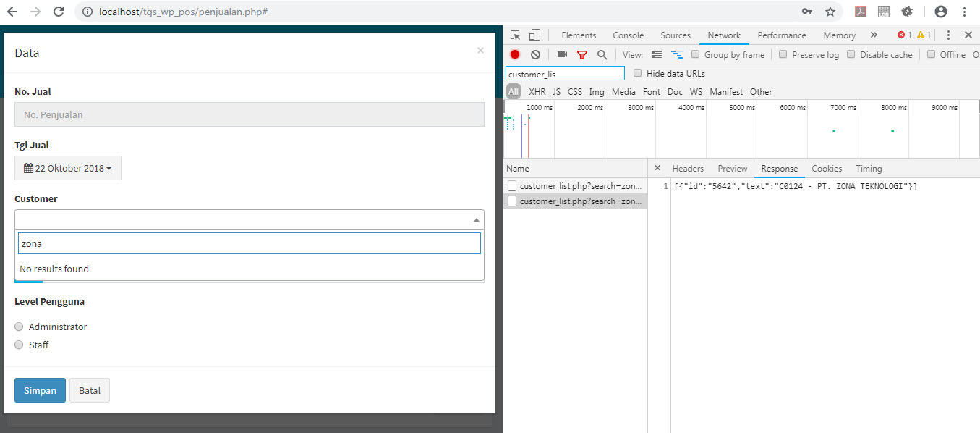Image resolution: width=980 pixels, height=433 pixels.
Task: Filter requests by XHR
Action: coord(537,92)
